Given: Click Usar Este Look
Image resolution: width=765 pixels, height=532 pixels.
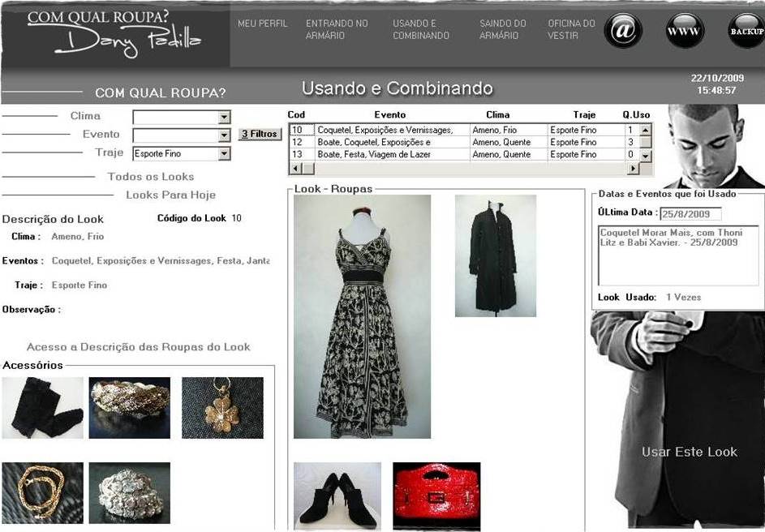Looking at the screenshot, I should (x=689, y=452).
